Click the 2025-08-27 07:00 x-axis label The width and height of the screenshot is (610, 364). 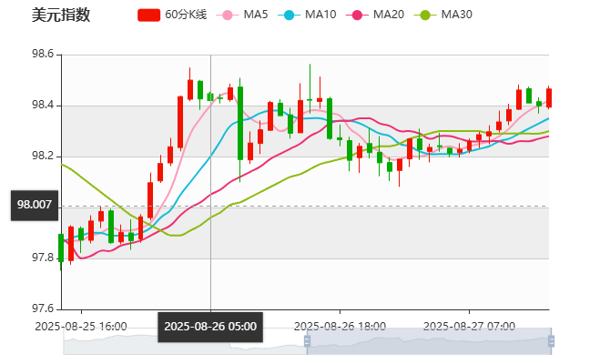click(x=471, y=326)
